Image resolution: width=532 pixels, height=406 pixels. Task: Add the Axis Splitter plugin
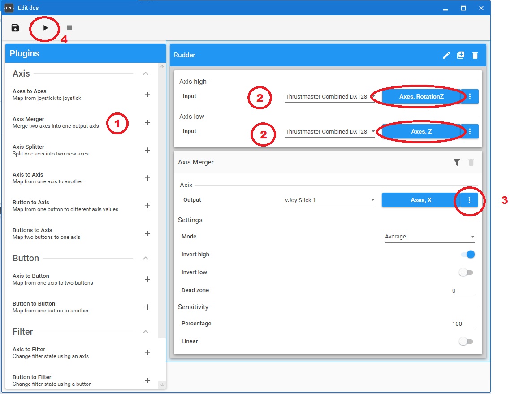pyautogui.click(x=147, y=150)
